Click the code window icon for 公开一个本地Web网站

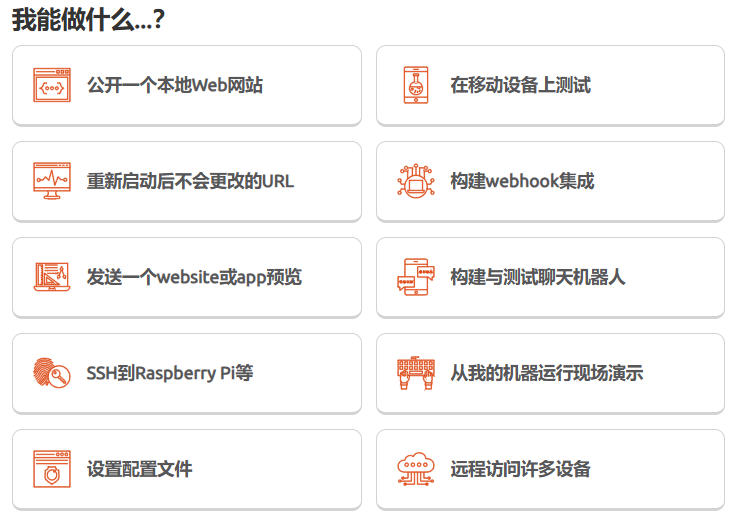[x=52, y=85]
